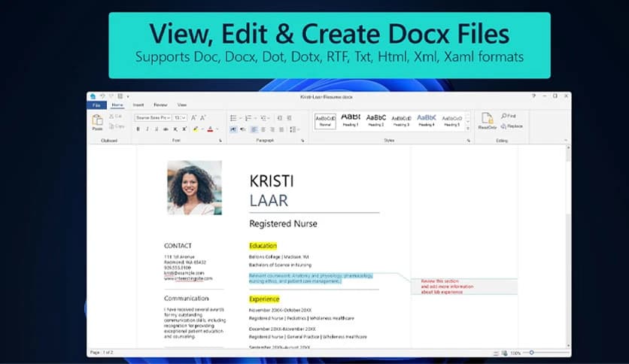This screenshot has height=364, width=629.
Task: Open Line Spacing dropdown arrow
Action: 299,129
